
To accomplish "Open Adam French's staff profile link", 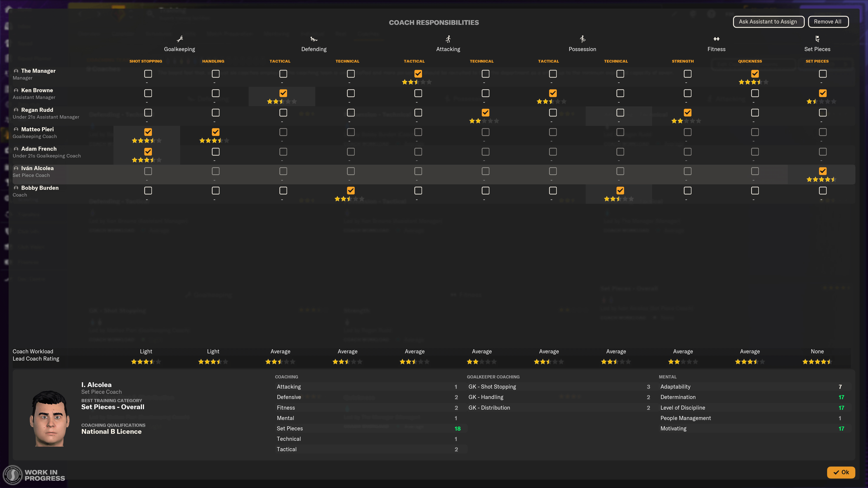I will (39, 149).
